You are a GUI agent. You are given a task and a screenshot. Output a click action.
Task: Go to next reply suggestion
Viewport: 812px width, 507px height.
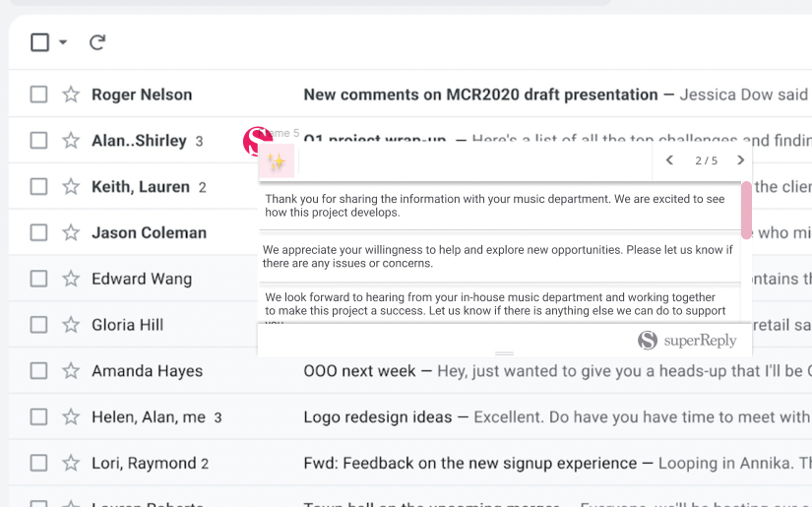coord(741,160)
